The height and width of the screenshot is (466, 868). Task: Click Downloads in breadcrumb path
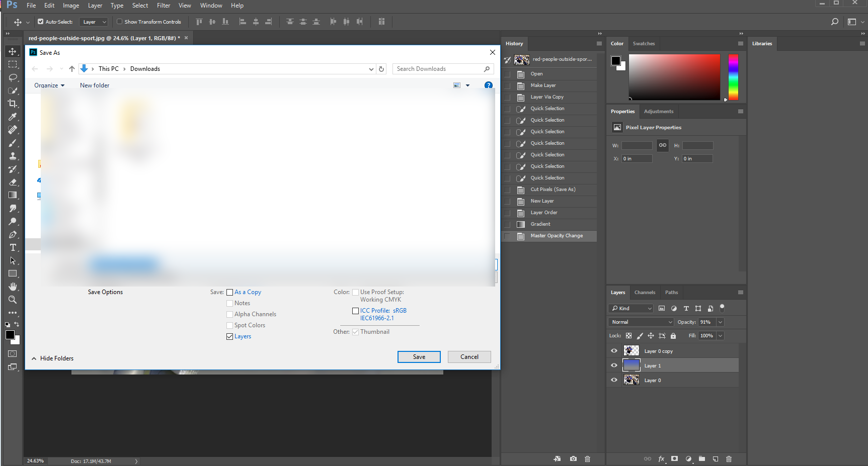coord(145,69)
